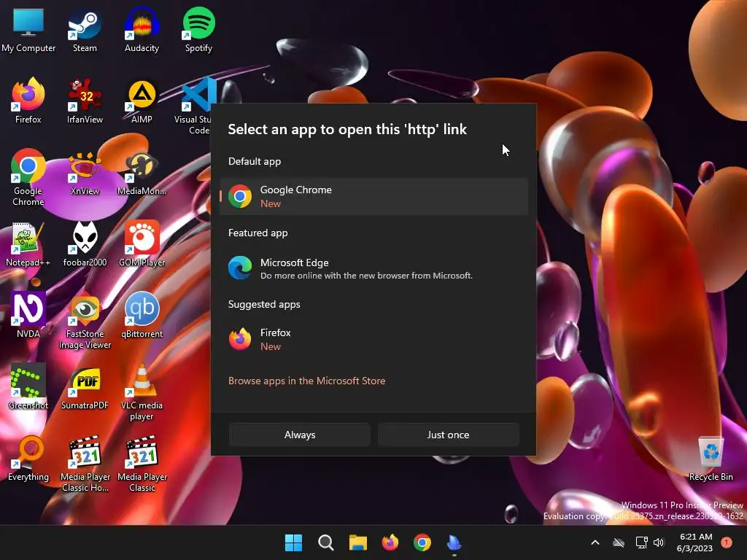Choose Firefox in suggested apps

374,339
